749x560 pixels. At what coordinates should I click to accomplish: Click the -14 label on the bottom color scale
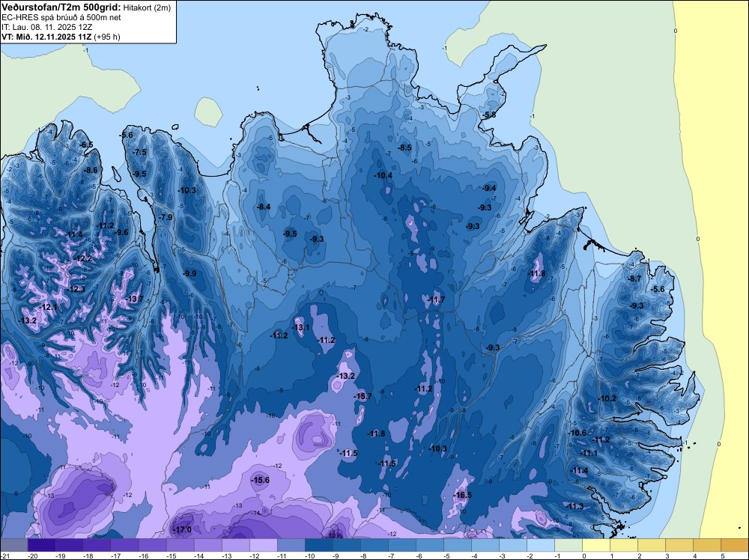199,556
